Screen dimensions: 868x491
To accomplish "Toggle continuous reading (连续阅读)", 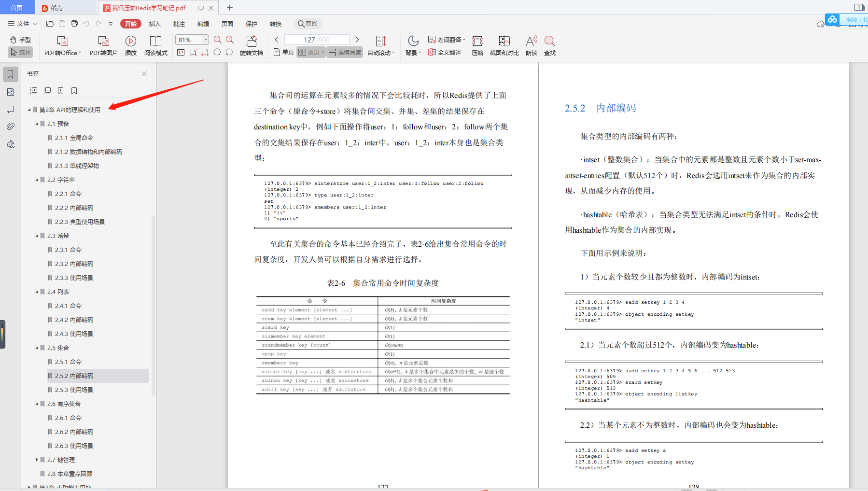I will tap(345, 52).
